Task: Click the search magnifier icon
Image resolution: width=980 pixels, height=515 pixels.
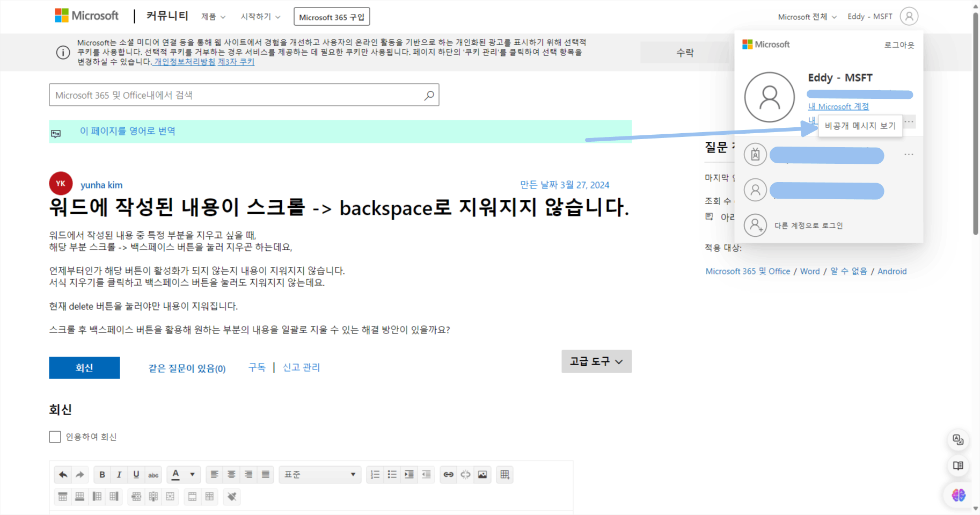Action: 429,95
